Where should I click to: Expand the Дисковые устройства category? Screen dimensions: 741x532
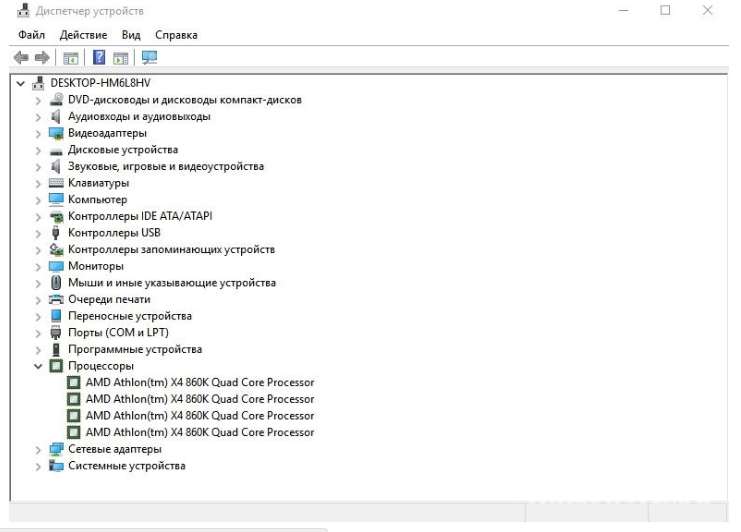click(38, 150)
